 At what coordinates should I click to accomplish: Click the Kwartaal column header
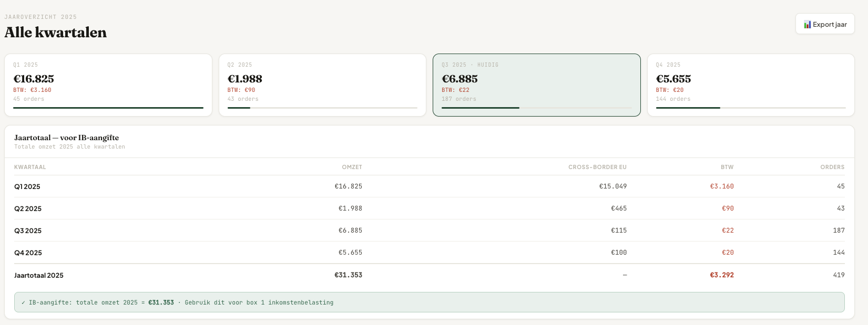point(30,167)
